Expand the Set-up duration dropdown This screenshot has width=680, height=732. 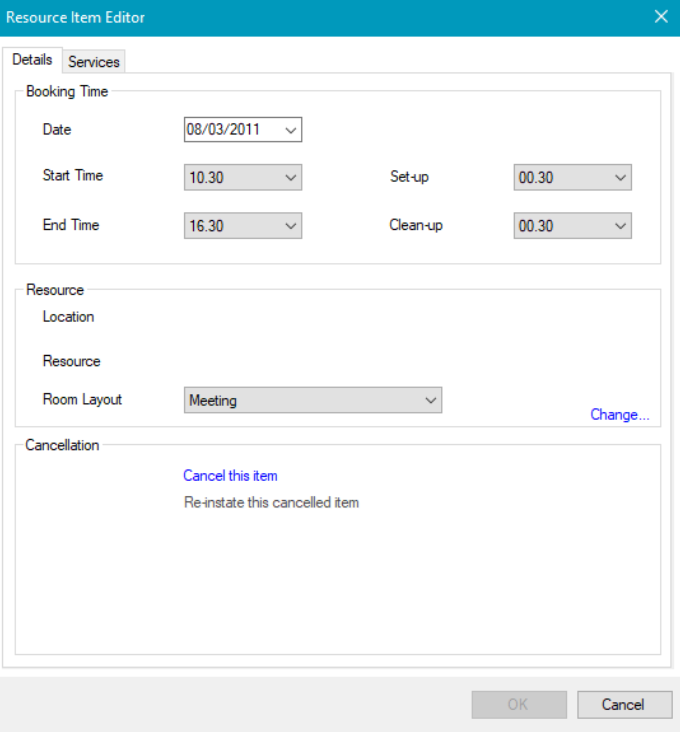click(572, 178)
